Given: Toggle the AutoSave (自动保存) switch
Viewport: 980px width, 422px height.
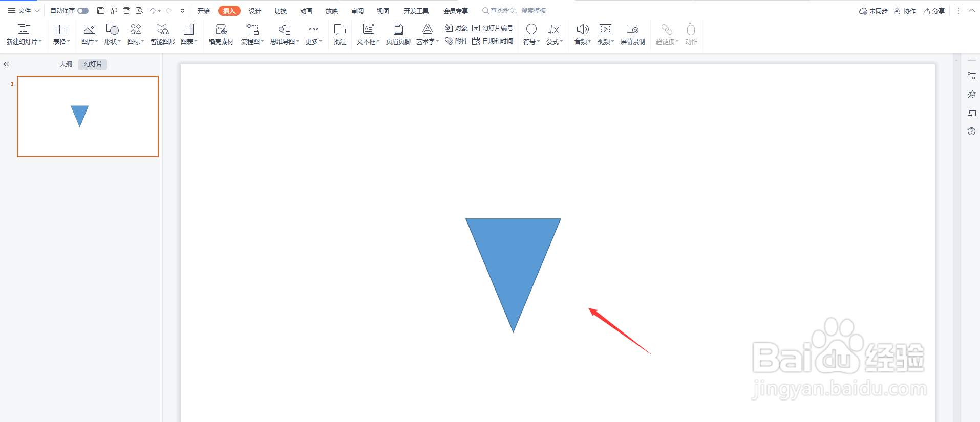Looking at the screenshot, I should click(83, 11).
